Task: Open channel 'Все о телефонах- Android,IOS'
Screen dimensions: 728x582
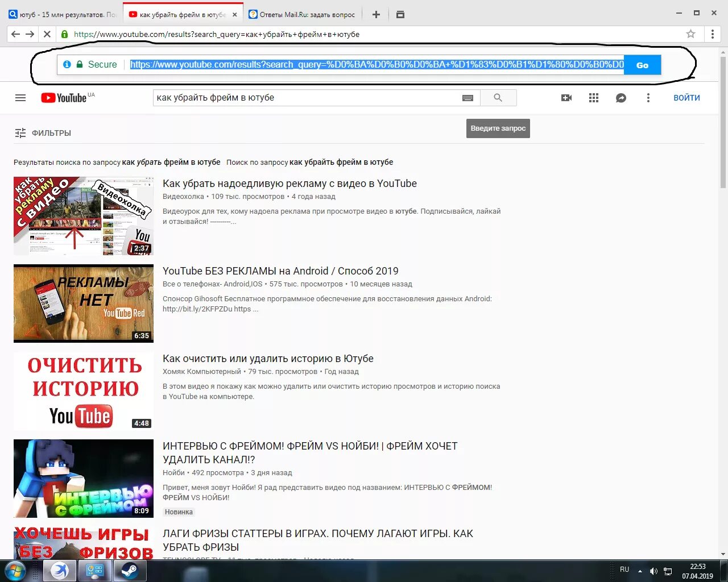Action: click(x=213, y=284)
